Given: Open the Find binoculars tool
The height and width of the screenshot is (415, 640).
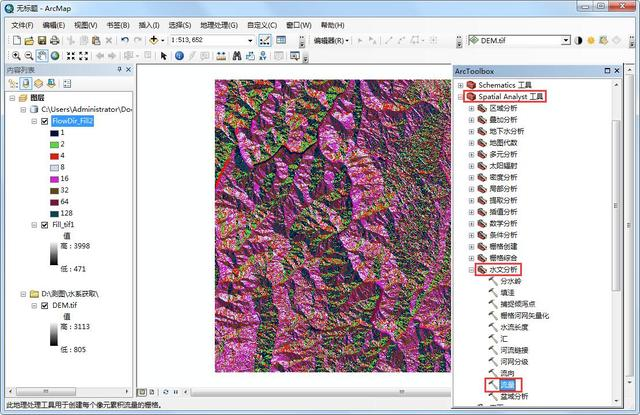Looking at the screenshot, I should (x=237, y=56).
